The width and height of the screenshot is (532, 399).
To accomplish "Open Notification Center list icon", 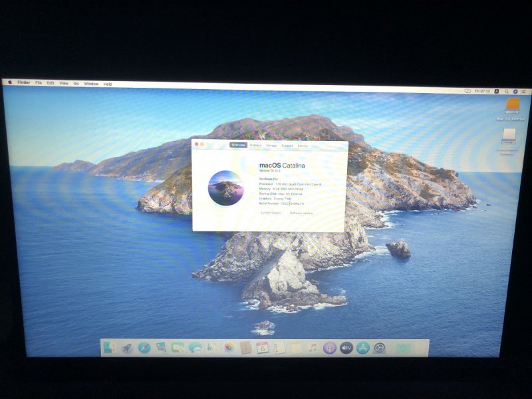I will click(x=523, y=92).
